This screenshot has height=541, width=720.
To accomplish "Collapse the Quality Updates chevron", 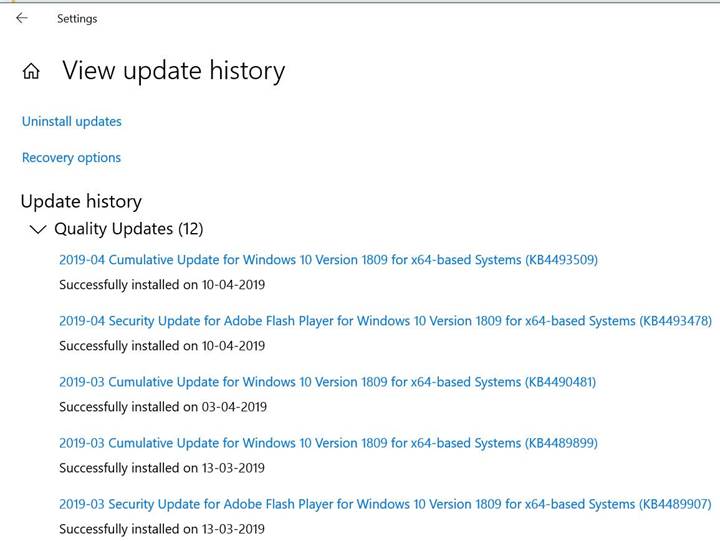I will [x=38, y=229].
